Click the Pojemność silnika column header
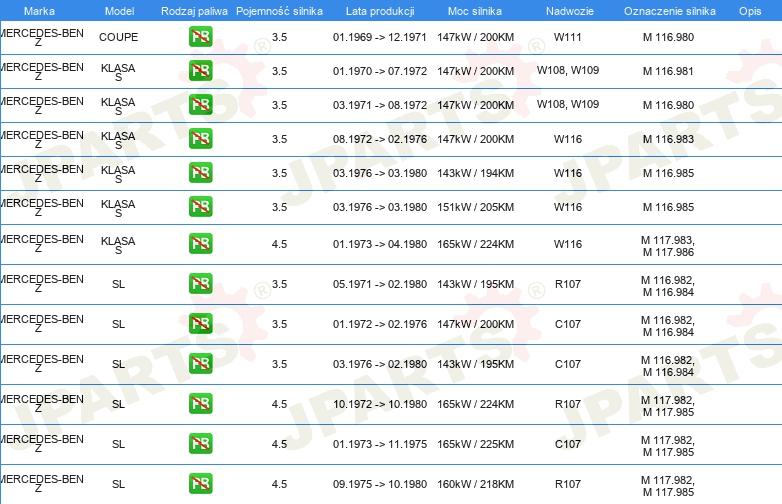782x504 pixels. click(x=279, y=11)
